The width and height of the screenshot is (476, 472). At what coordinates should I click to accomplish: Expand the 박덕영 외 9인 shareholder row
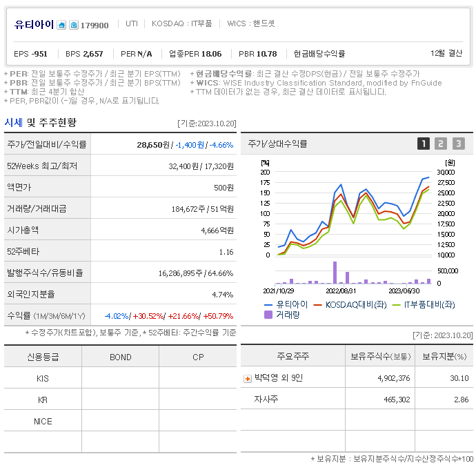pyautogui.click(x=248, y=379)
